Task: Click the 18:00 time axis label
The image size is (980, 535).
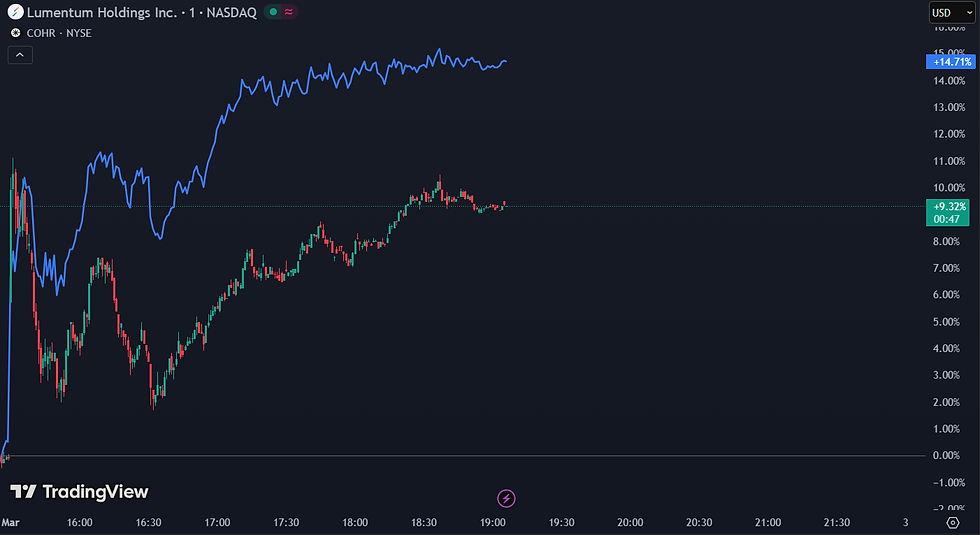Action: pos(354,522)
